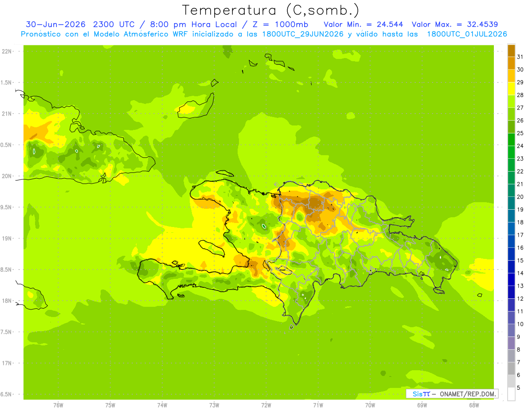Click the white legend swatch below 5
The width and height of the screenshot is (532, 411).
[x=511, y=394]
